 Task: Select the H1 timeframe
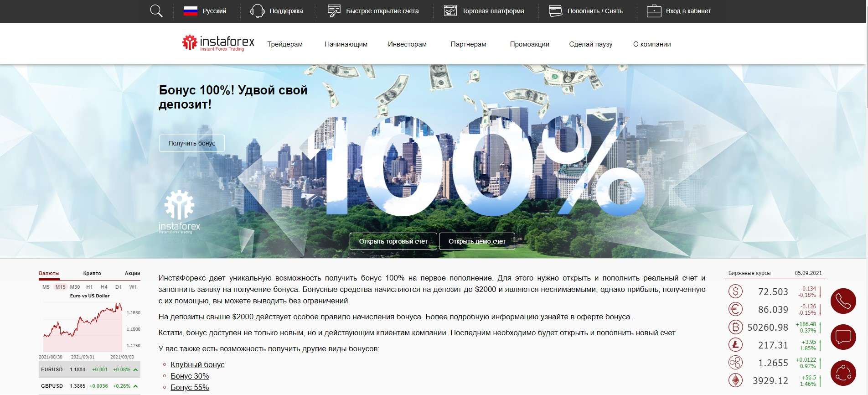pos(89,287)
